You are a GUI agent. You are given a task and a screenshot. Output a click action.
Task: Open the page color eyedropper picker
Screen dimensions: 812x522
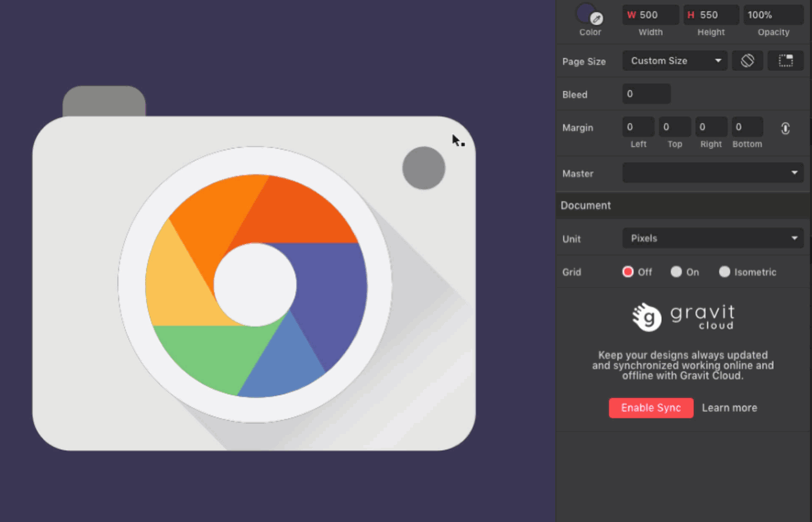coord(596,18)
